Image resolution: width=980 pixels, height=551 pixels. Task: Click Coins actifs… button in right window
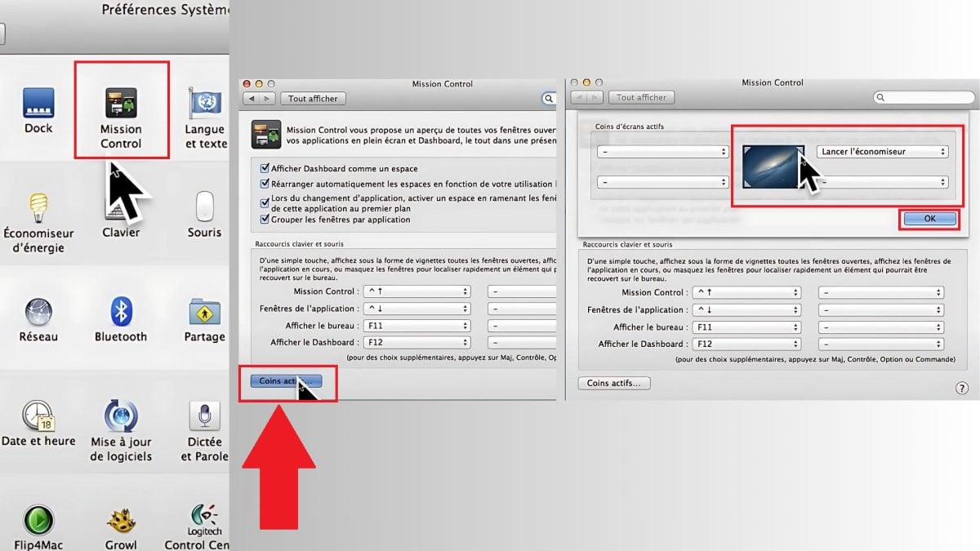click(614, 383)
